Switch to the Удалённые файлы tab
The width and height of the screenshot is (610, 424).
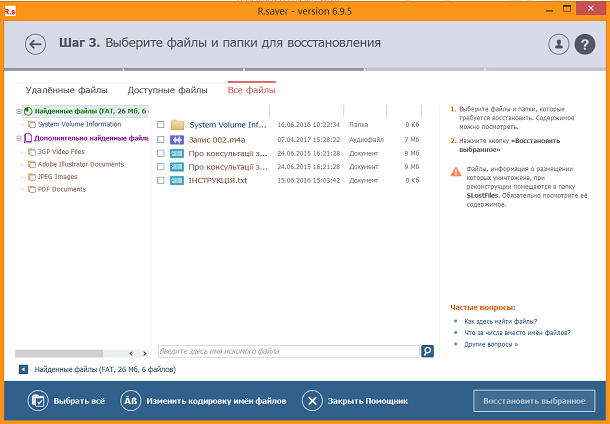click(x=66, y=91)
